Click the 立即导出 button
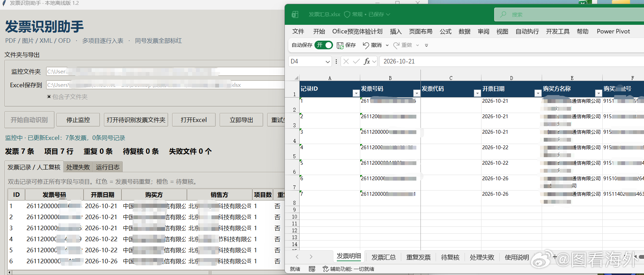 241,120
